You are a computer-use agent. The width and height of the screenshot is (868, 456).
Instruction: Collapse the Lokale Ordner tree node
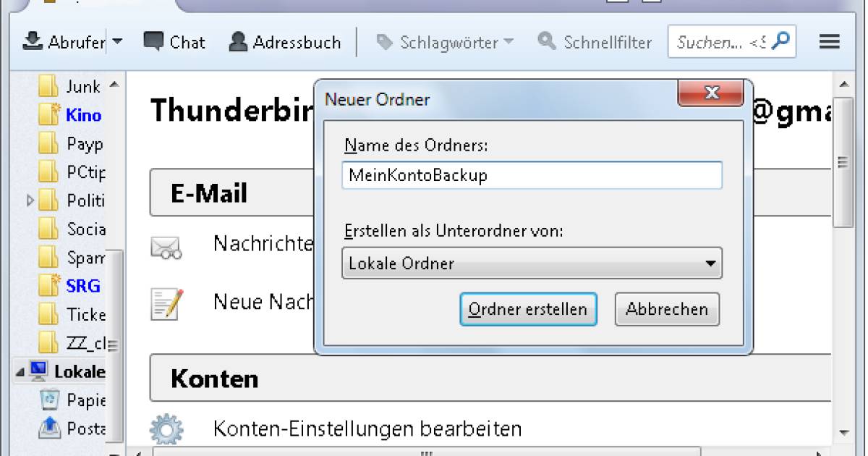[20, 372]
